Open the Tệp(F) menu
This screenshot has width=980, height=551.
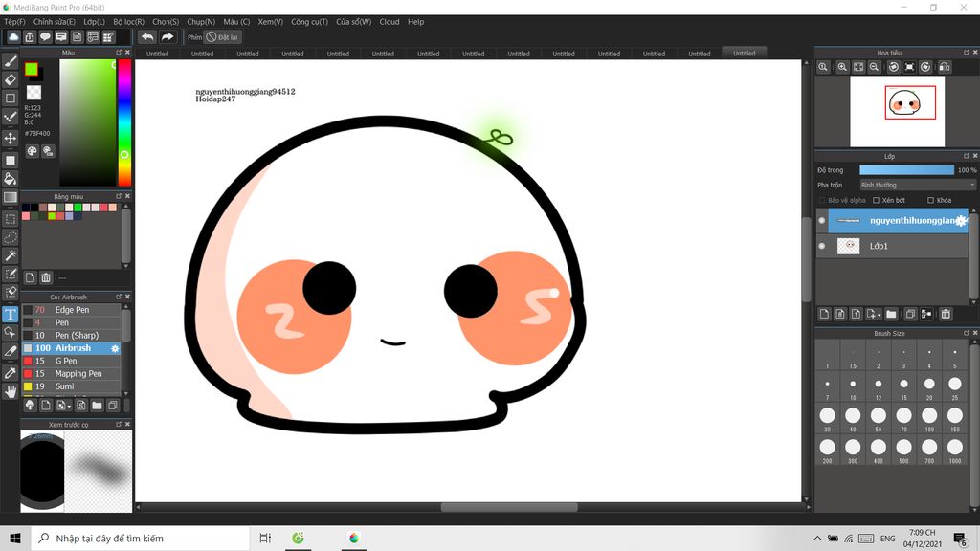click(x=15, y=22)
